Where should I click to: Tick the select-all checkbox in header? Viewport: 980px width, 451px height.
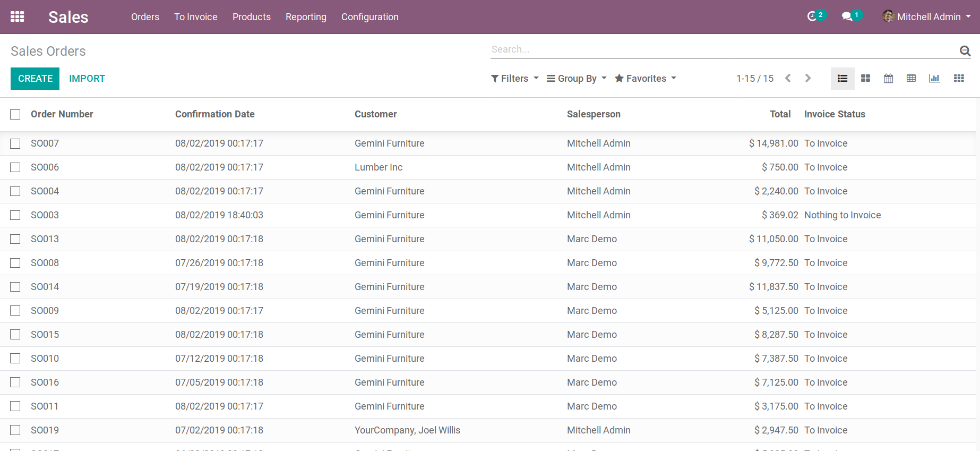15,114
